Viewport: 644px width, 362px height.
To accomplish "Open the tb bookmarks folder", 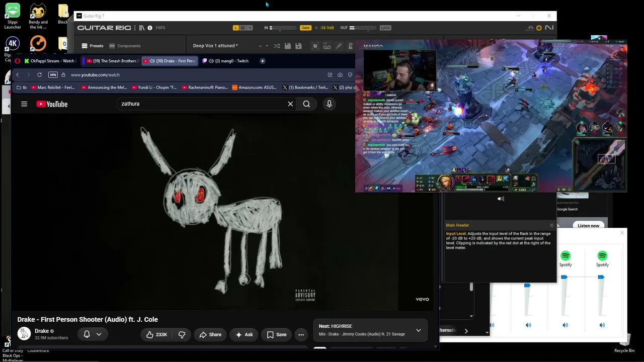I will (x=22, y=87).
